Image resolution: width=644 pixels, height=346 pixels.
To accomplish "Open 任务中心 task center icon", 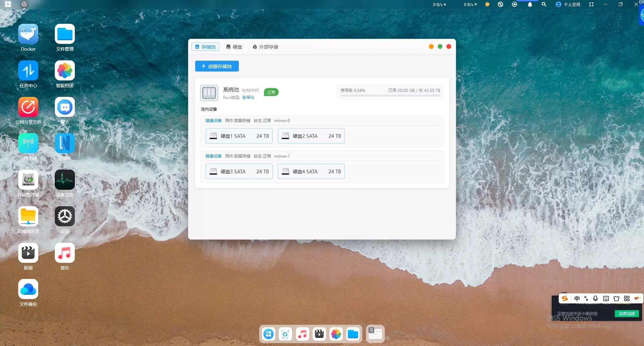I will [28, 71].
